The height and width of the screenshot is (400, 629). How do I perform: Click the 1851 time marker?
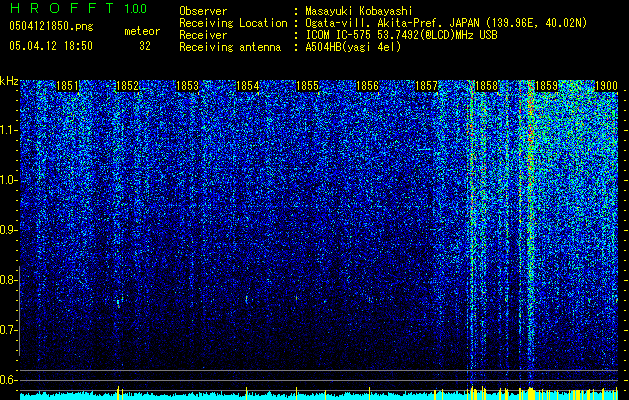click(x=67, y=86)
